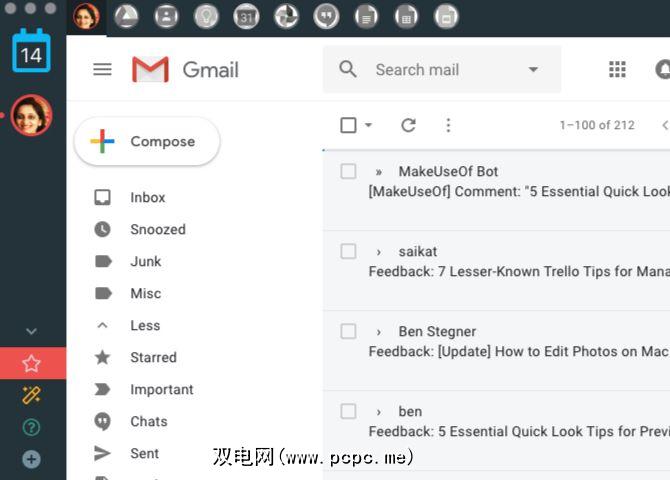This screenshot has height=480, width=670.
Task: Open the Starred folder
Action: pos(153,357)
